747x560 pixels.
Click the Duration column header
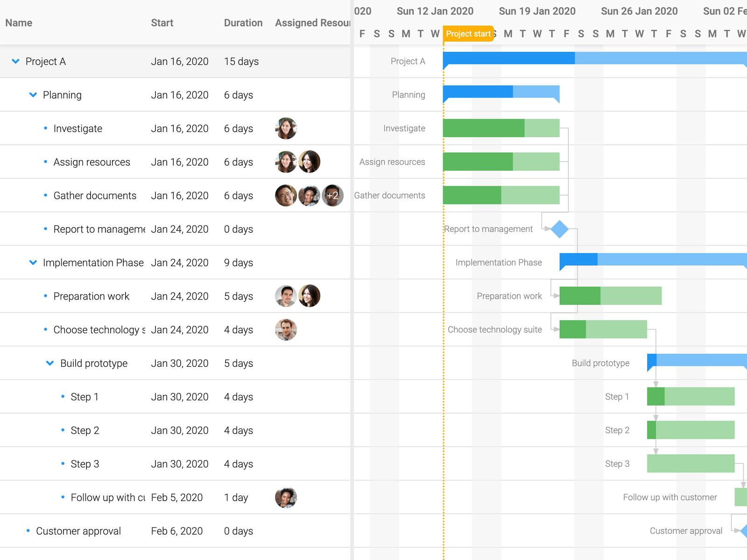pos(243,22)
